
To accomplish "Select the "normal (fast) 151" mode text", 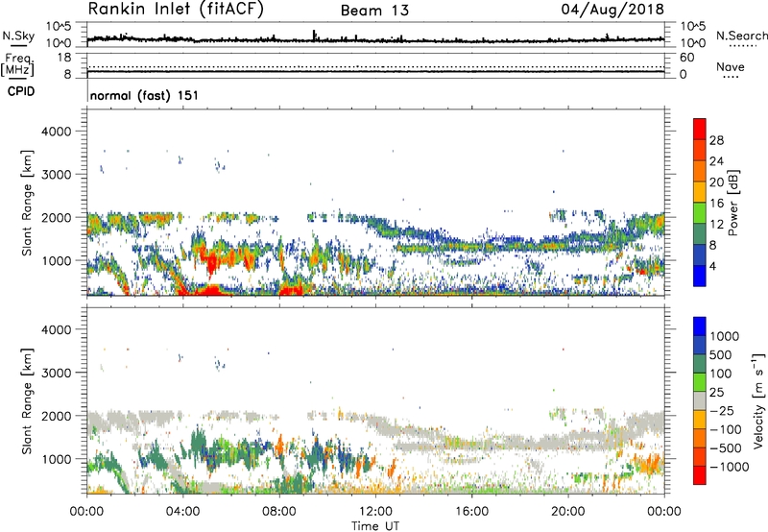I will (145, 95).
